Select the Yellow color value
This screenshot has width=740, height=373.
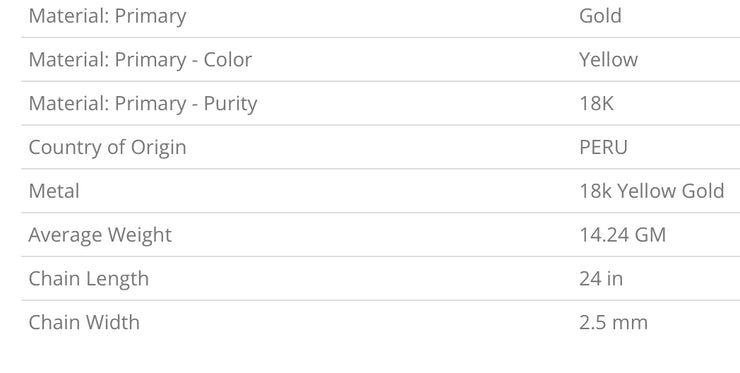click(608, 59)
